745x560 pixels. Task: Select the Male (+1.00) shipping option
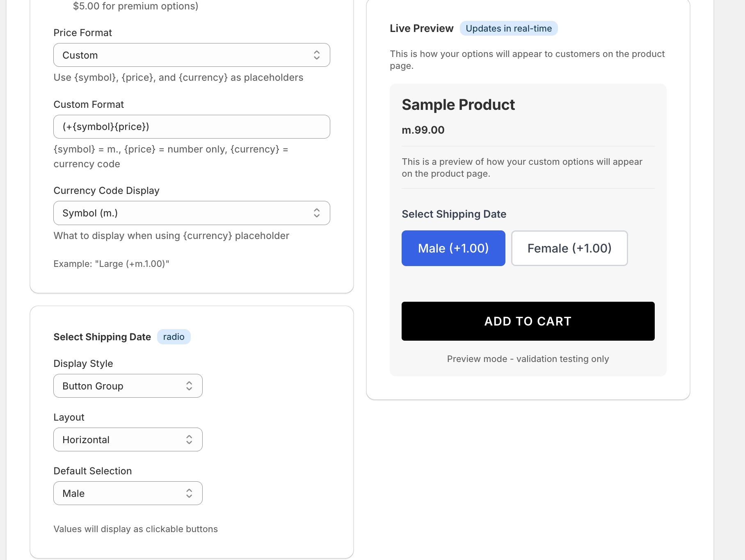(453, 248)
